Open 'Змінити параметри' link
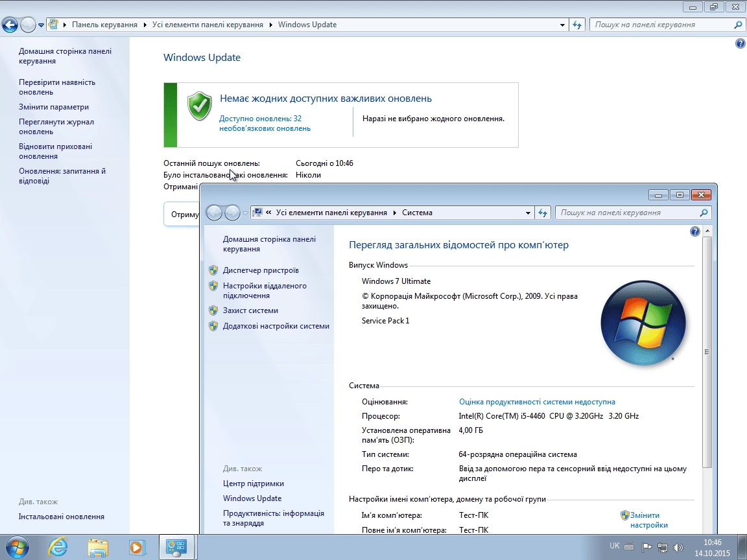Screen dimensions: 747x560 [x=54, y=107]
